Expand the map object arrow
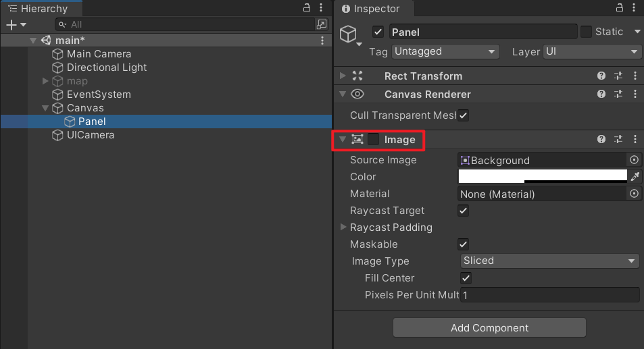The width and height of the screenshot is (644, 349). point(45,81)
